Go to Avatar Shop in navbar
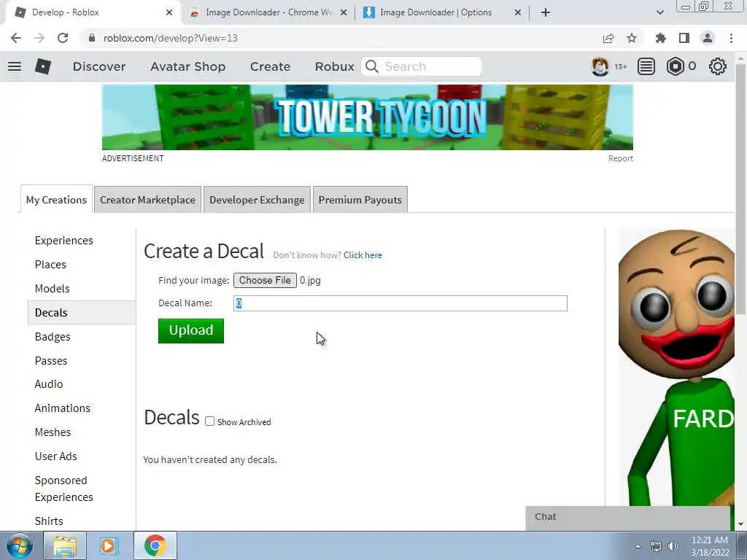747x560 pixels. 187,66
